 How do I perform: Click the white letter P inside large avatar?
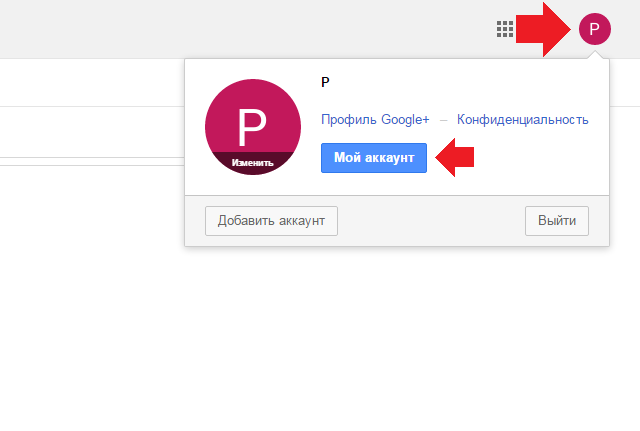[x=252, y=127]
